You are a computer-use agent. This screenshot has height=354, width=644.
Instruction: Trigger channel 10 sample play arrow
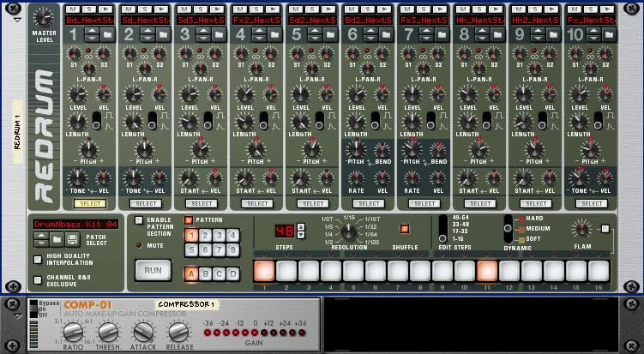(x=608, y=9)
